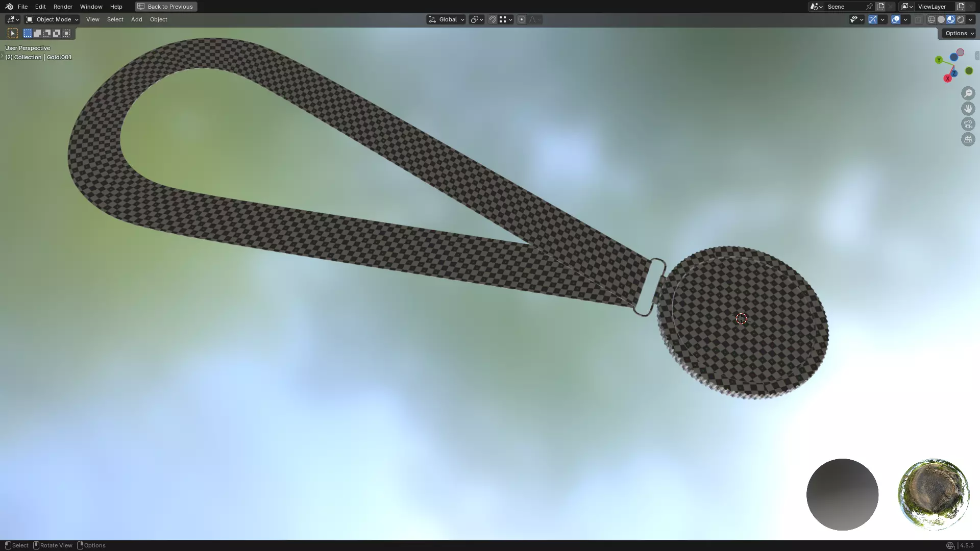Toggle camera view icon
980x551 pixels.
click(x=968, y=124)
